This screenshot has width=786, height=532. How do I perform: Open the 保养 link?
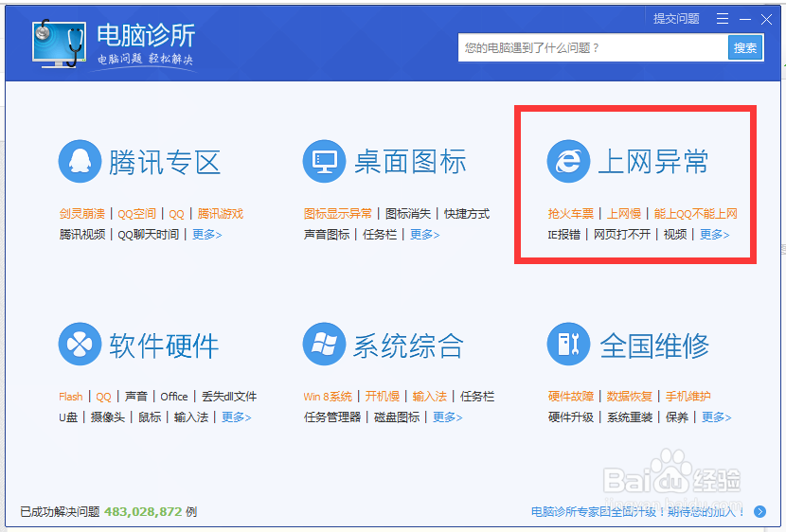point(677,417)
